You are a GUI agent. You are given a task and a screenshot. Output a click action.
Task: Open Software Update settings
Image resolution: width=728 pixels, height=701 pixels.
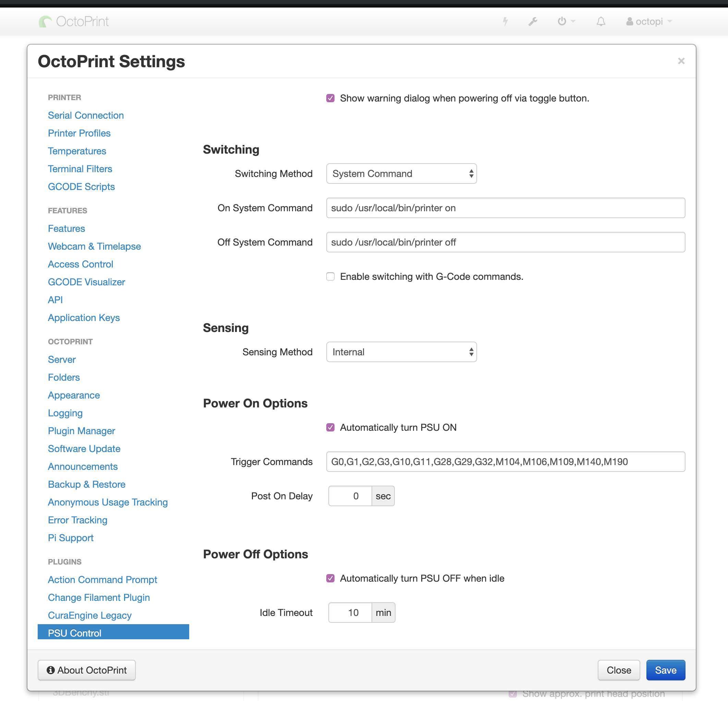point(84,449)
